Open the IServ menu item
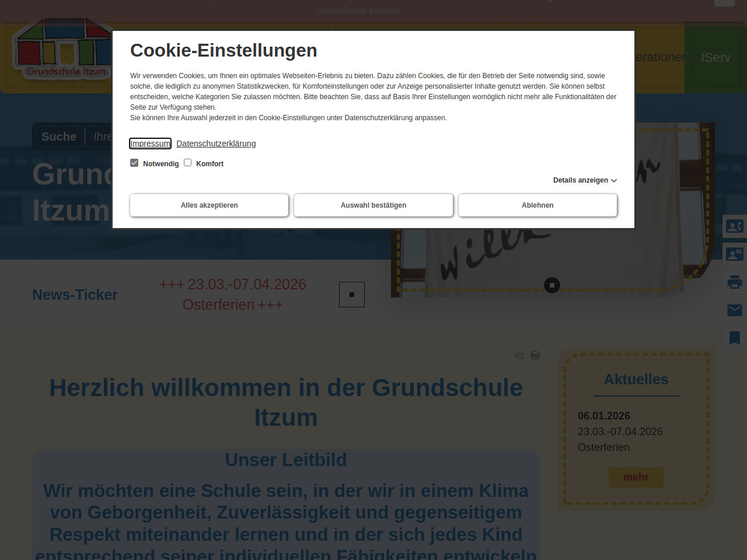This screenshot has height=560, width=747. pos(715,58)
